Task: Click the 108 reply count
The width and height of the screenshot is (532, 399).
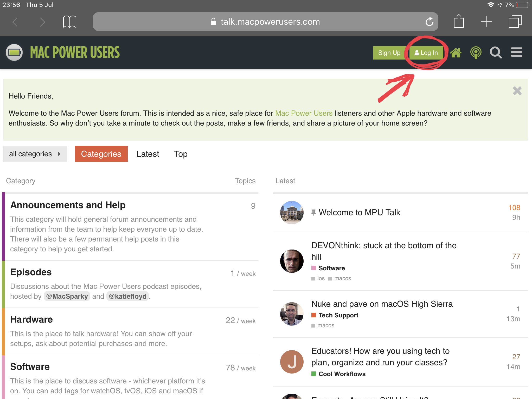Action: [514, 208]
